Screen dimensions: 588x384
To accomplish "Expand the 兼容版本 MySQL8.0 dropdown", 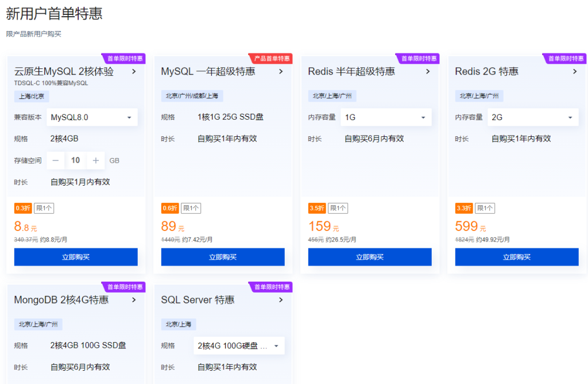I will [x=92, y=117].
